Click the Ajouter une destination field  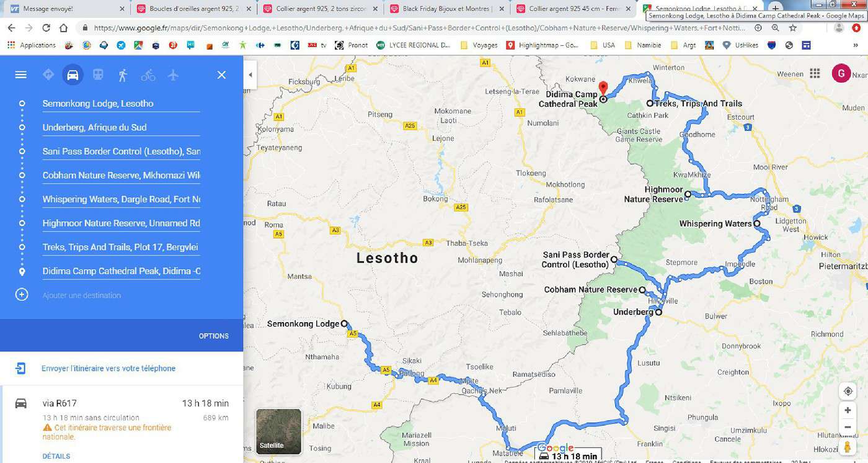coord(121,295)
